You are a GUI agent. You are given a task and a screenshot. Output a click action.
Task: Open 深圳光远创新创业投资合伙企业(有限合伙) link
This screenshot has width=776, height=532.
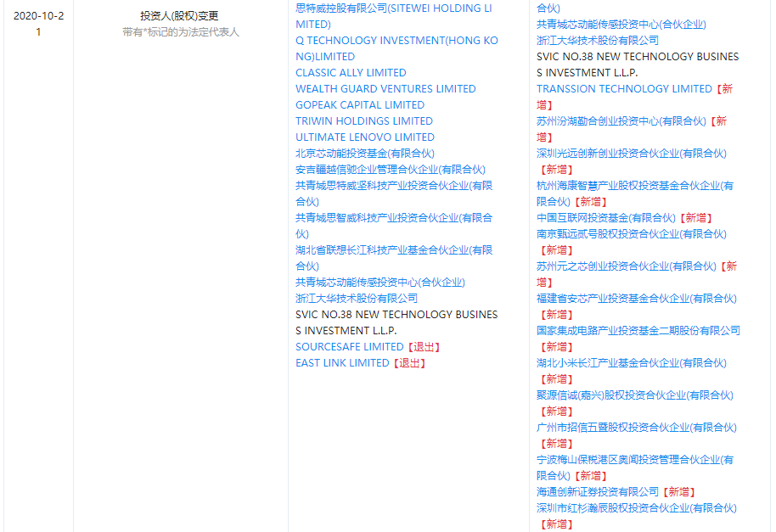(632, 154)
